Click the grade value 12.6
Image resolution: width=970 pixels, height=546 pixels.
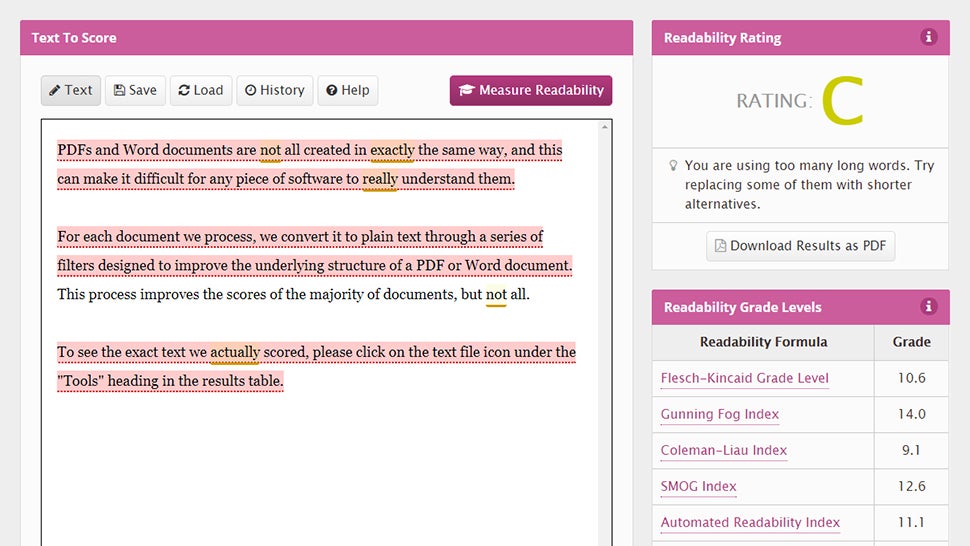click(x=911, y=486)
